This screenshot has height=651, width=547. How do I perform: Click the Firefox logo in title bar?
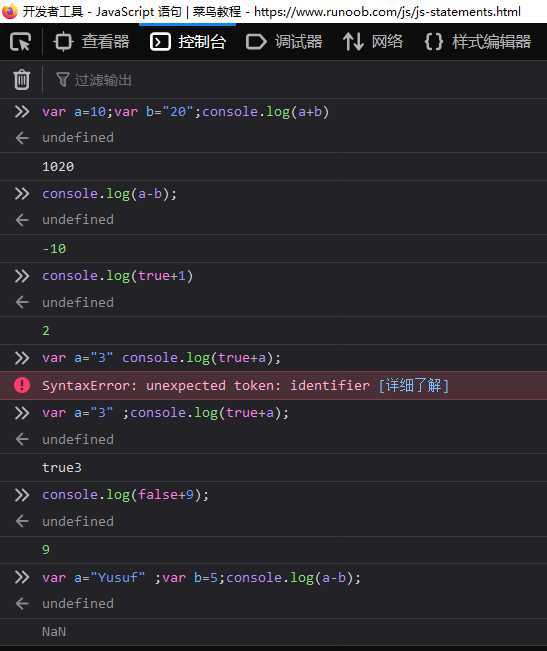[9, 11]
